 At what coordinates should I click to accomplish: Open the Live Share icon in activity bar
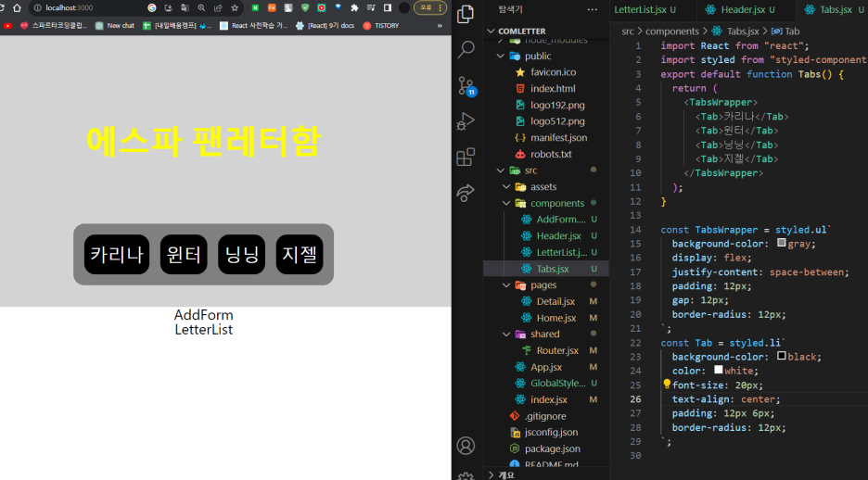466,193
